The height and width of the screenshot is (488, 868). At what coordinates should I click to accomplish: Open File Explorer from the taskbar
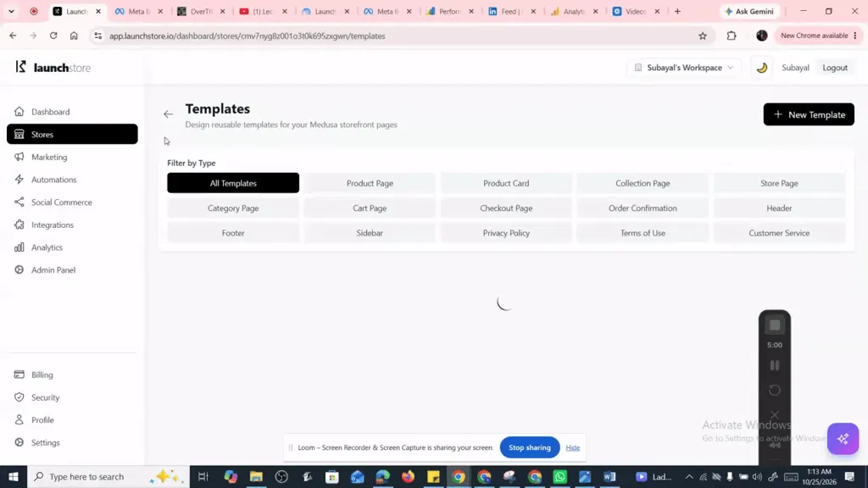pyautogui.click(x=256, y=476)
